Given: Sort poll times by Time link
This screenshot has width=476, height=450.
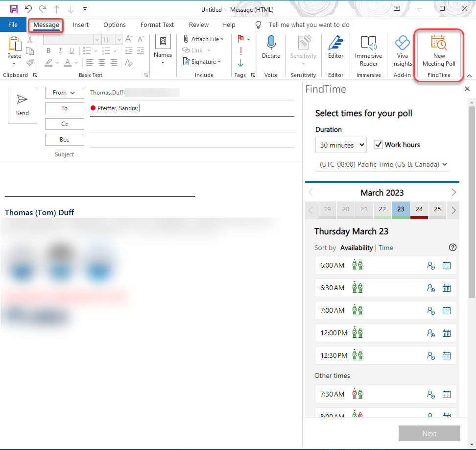Looking at the screenshot, I should 386,248.
